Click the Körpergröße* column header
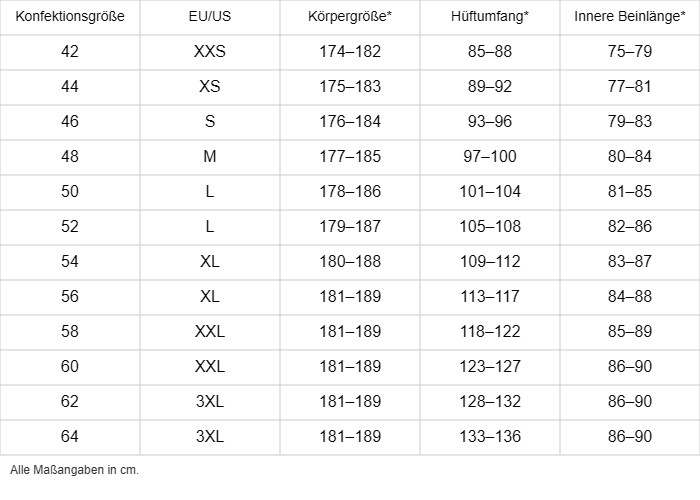Viewport: 700px width, 500px height. 350,18
